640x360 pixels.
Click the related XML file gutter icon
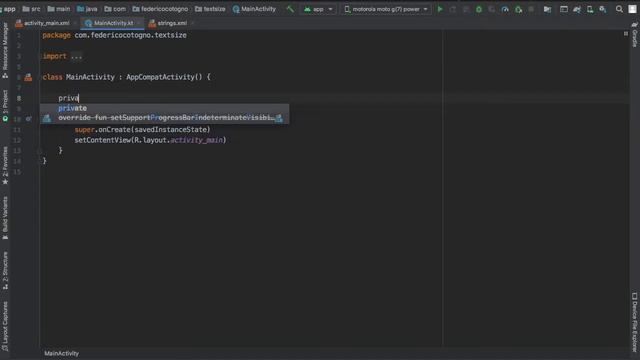tap(28, 77)
